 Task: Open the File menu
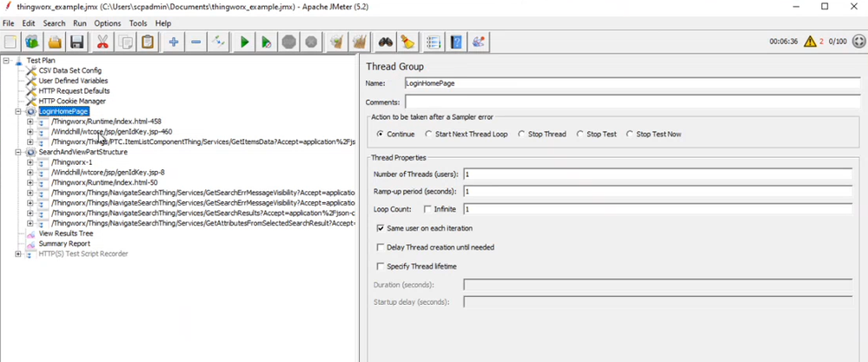[9, 23]
